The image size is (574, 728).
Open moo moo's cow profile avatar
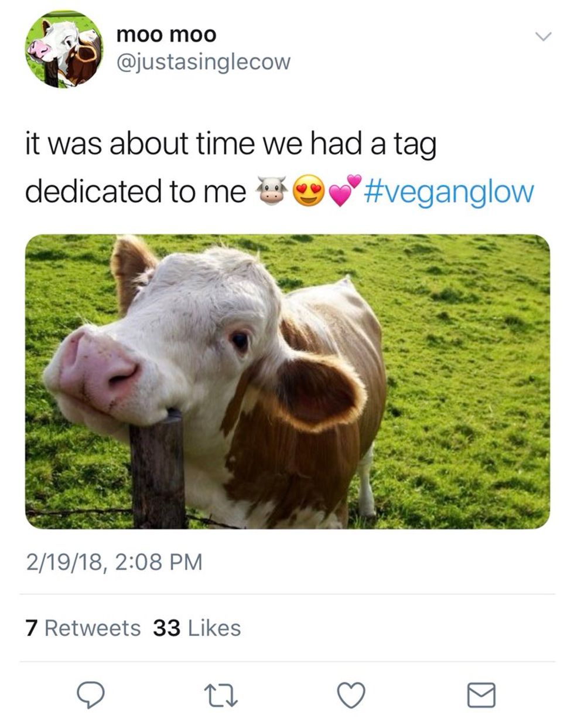pyautogui.click(x=63, y=49)
